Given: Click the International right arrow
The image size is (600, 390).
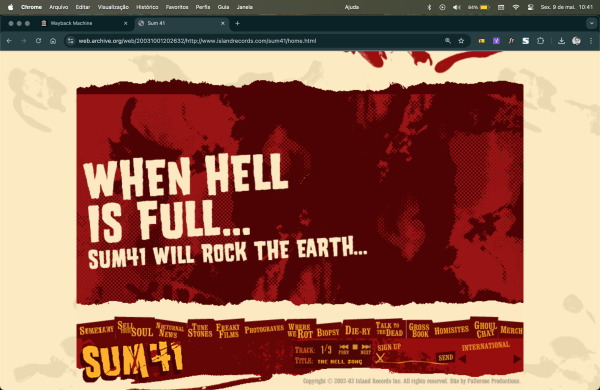Looking at the screenshot, I should point(517,359).
